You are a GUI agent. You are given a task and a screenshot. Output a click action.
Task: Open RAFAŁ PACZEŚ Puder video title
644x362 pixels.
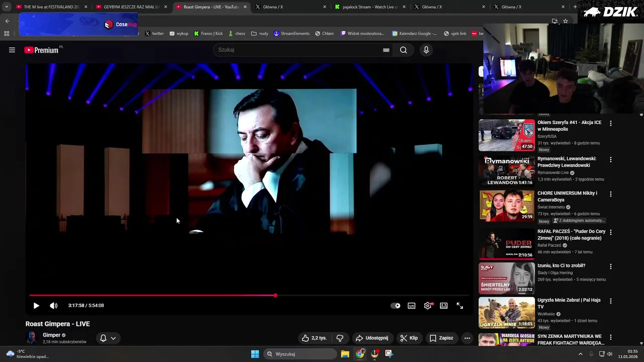point(571,235)
